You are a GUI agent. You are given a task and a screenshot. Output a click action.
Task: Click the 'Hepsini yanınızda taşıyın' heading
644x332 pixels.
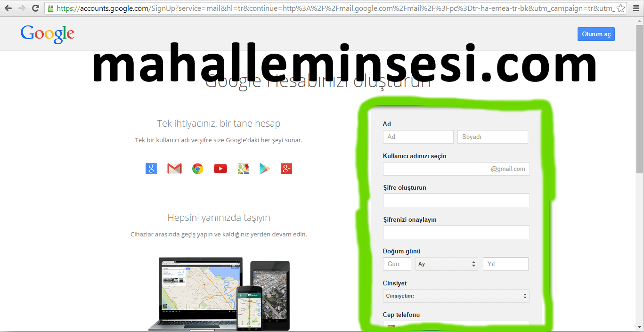click(x=219, y=218)
